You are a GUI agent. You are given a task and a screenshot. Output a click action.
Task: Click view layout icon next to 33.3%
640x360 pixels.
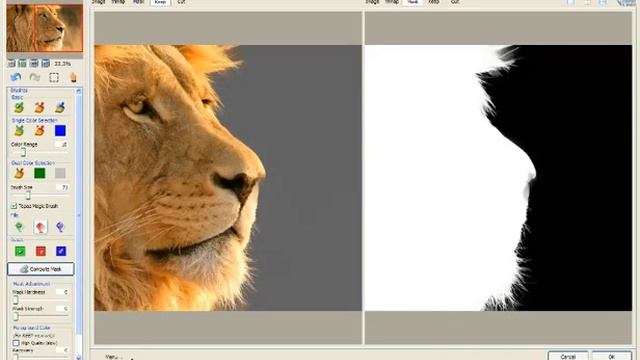46,64
